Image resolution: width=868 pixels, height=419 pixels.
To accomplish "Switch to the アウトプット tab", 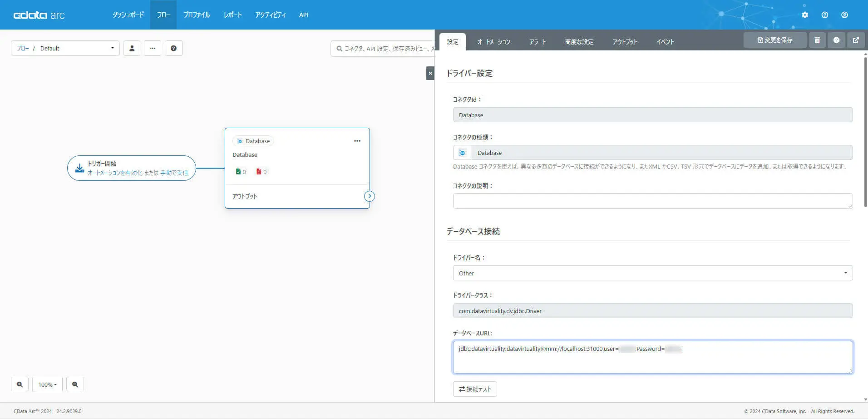I will click(x=625, y=42).
